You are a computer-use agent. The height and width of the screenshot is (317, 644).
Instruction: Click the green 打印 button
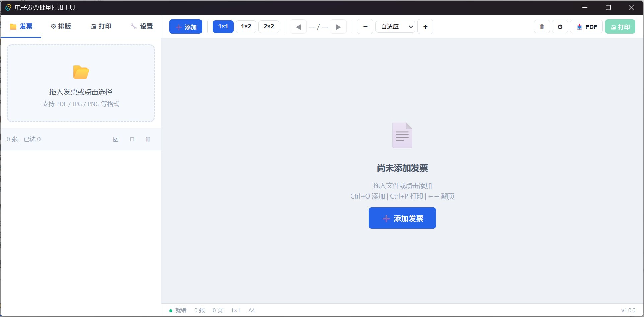[620, 27]
